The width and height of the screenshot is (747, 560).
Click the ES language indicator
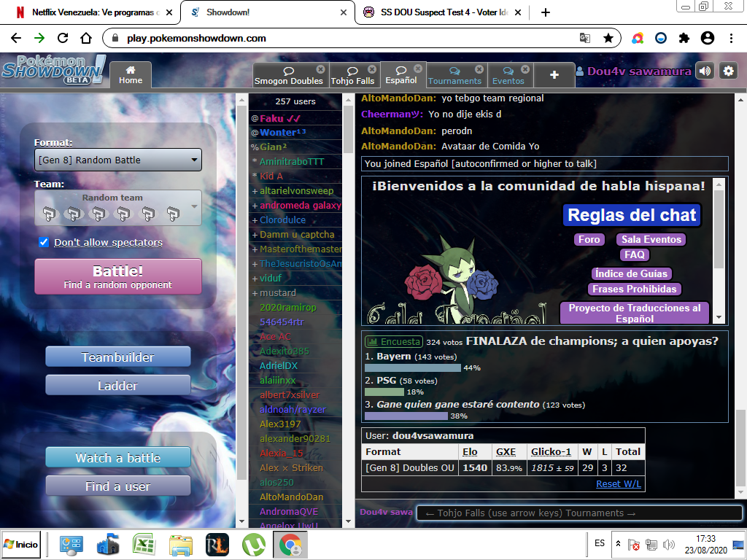(600, 543)
